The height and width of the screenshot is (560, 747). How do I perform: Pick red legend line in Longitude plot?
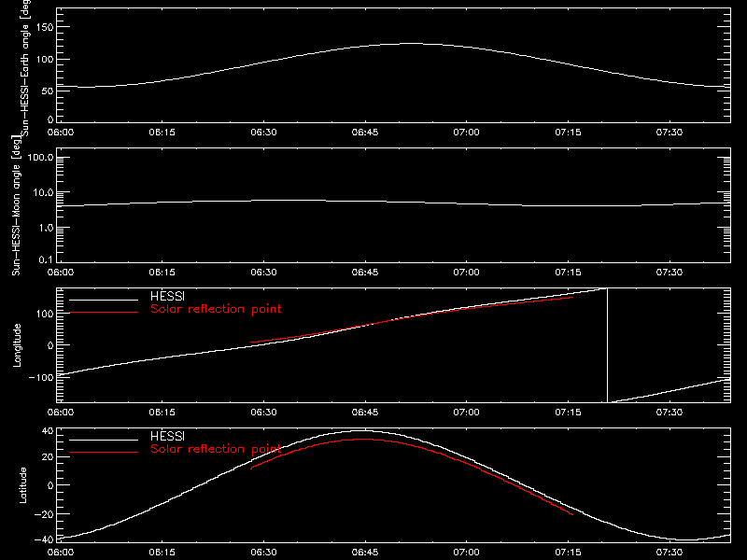(x=104, y=313)
